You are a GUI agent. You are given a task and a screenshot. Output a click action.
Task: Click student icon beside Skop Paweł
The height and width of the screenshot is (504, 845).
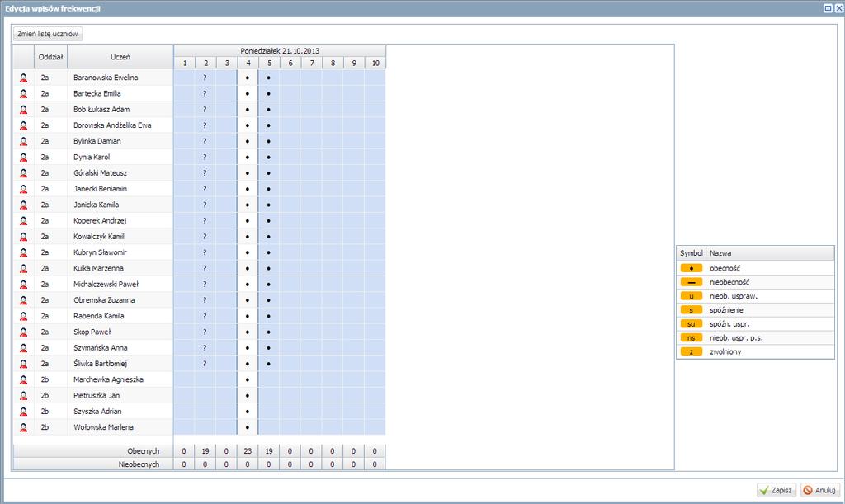tap(23, 332)
